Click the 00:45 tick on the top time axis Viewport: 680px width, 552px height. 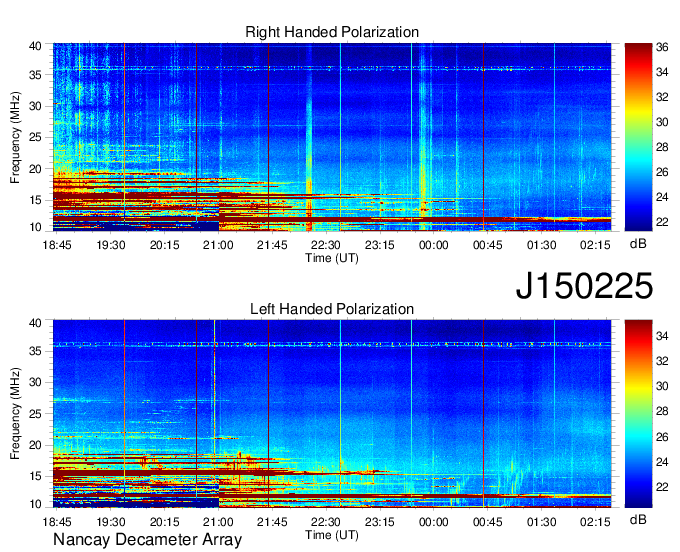(487, 245)
